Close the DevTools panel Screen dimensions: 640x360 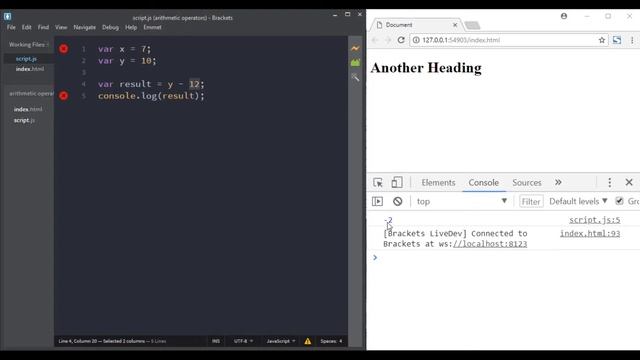(629, 182)
